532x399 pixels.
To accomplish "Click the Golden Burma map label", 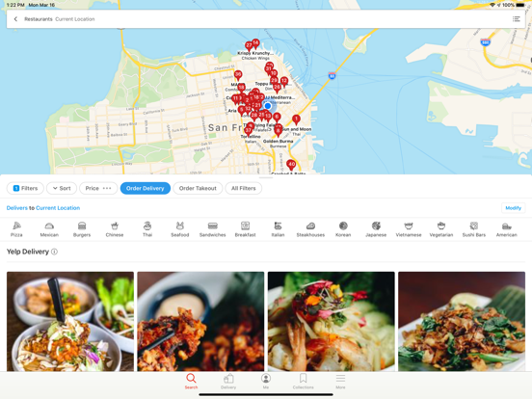I will pos(278,141).
